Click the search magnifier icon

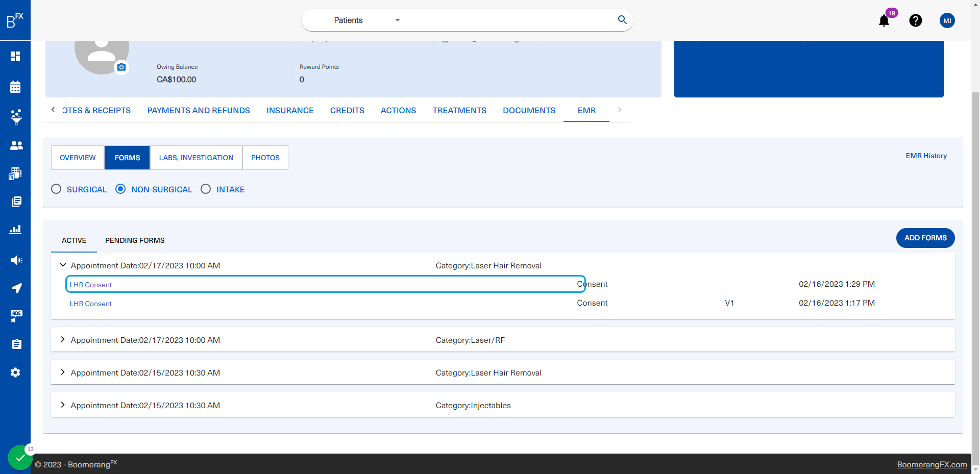(622, 20)
